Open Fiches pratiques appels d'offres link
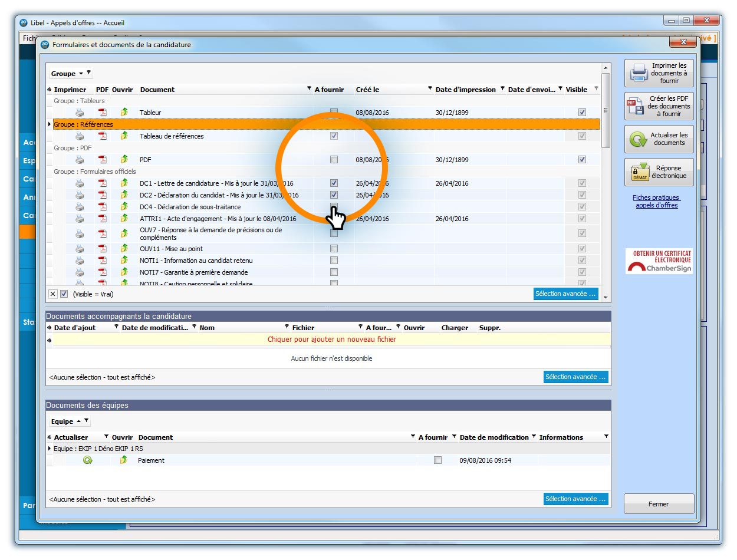737x560 pixels. click(656, 202)
